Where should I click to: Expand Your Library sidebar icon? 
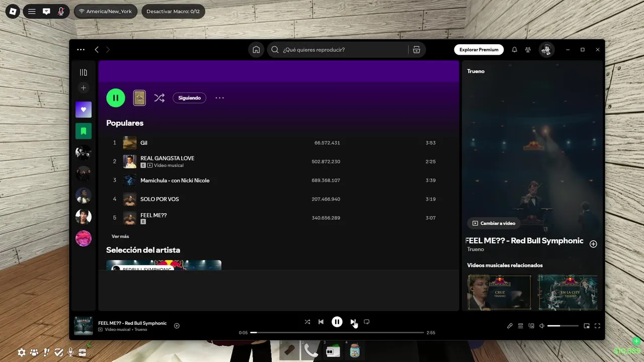pos(84,72)
